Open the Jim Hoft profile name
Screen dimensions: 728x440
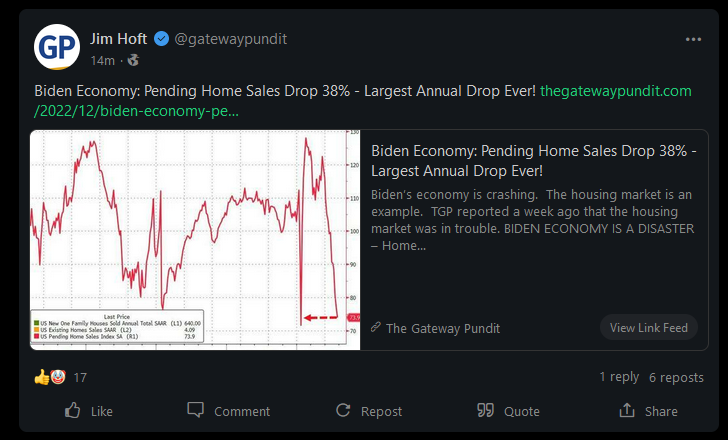[x=118, y=39]
